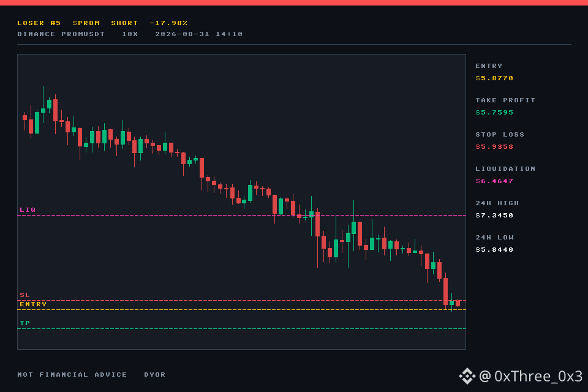
Task: Click the LOSER #5 header label
Action: coord(39,23)
